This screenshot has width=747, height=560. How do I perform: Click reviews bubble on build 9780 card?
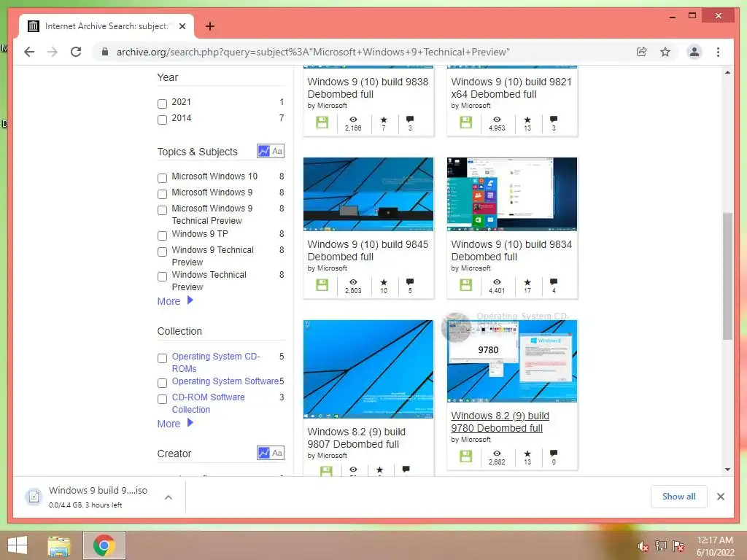click(x=553, y=453)
